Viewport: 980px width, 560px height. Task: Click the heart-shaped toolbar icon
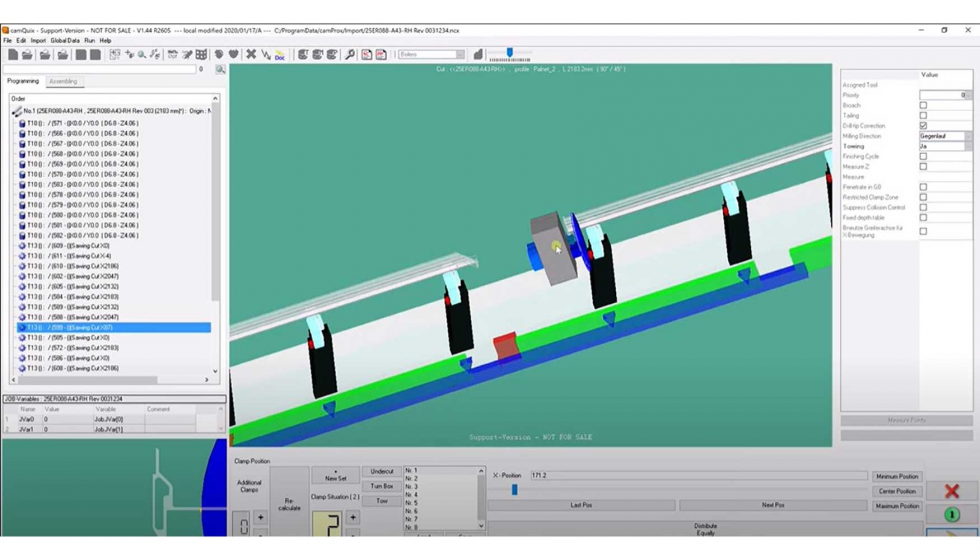pyautogui.click(x=233, y=55)
